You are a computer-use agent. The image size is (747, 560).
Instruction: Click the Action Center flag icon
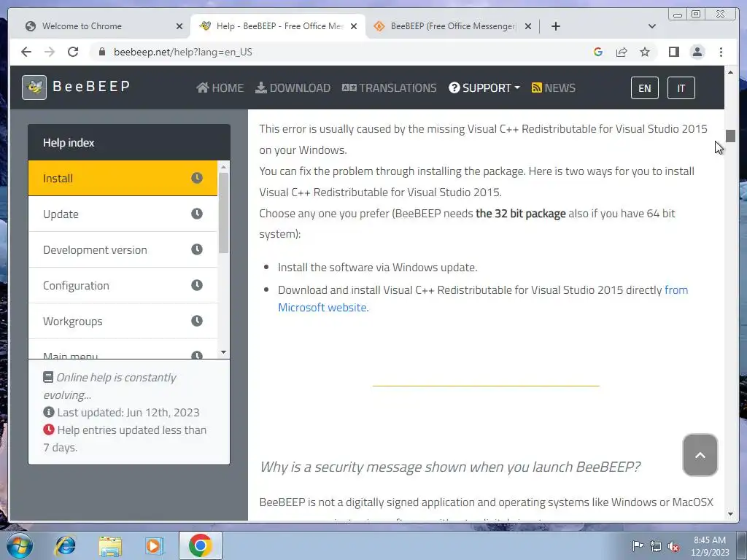click(x=638, y=545)
